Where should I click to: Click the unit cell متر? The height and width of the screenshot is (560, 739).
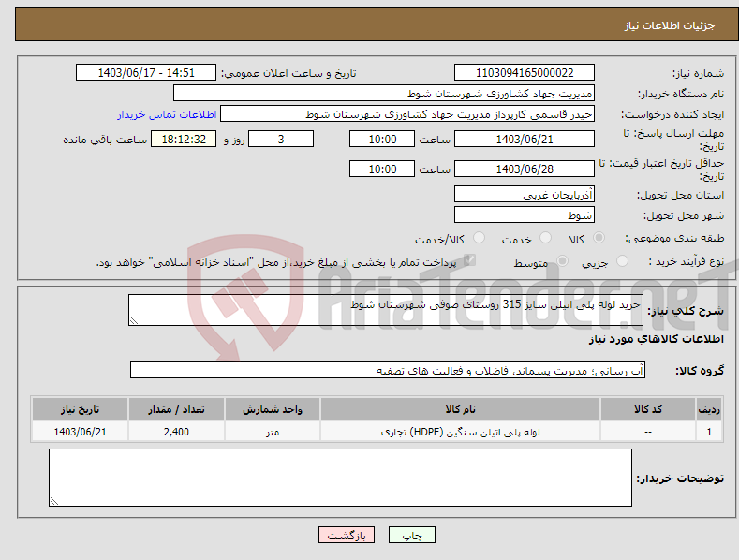[x=273, y=432]
